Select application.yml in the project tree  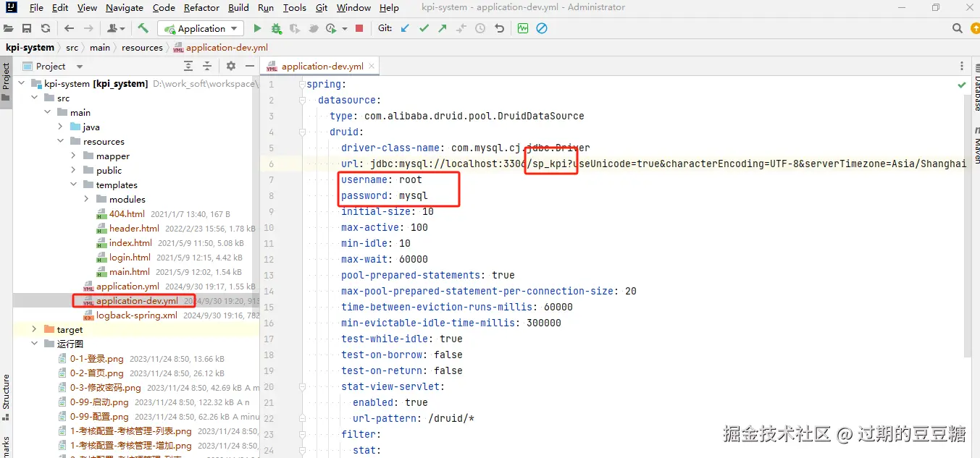pyautogui.click(x=127, y=286)
